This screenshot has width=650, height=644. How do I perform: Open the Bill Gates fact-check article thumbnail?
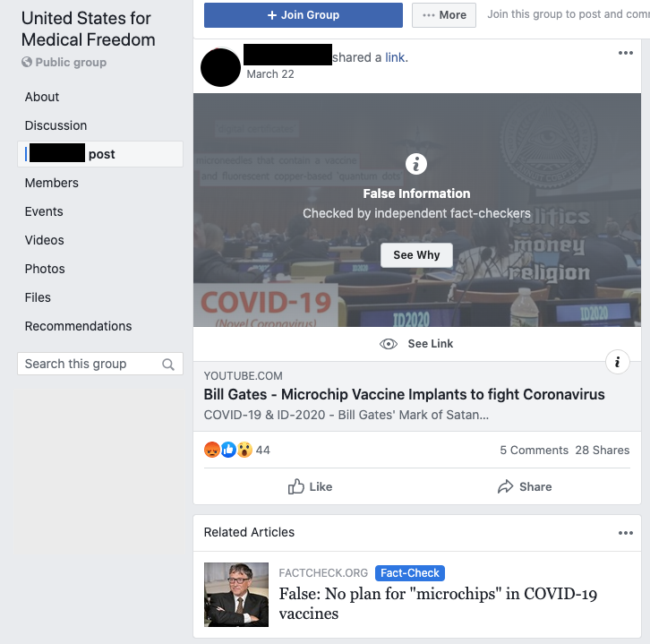(x=235, y=594)
